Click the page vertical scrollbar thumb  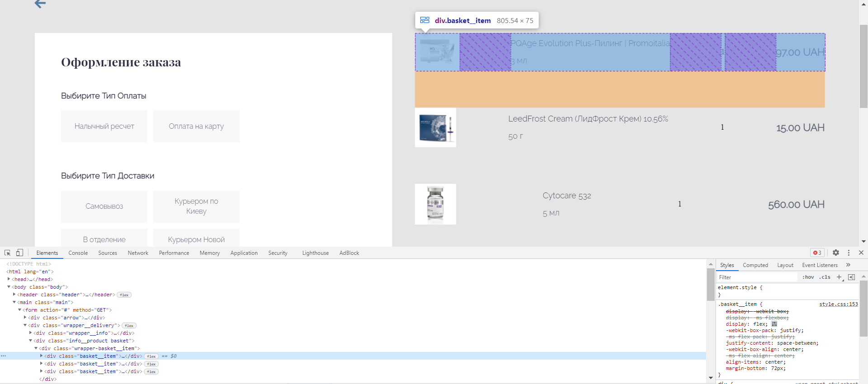coord(863,66)
